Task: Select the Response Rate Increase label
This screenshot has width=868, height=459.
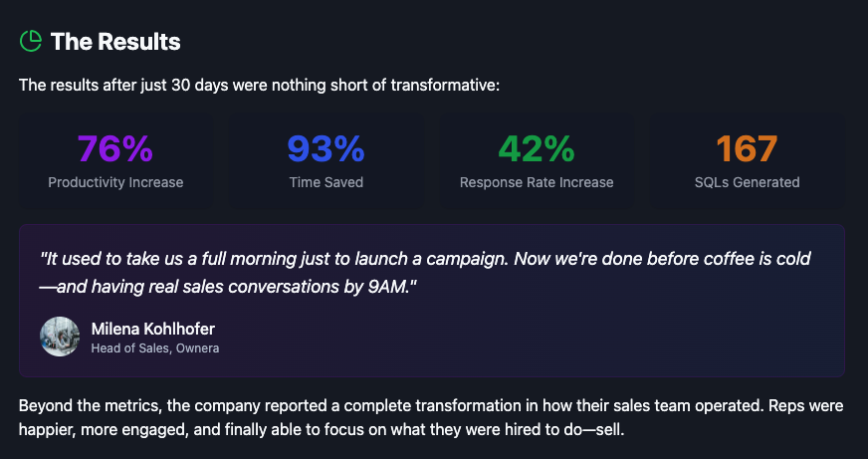Action: 537,182
